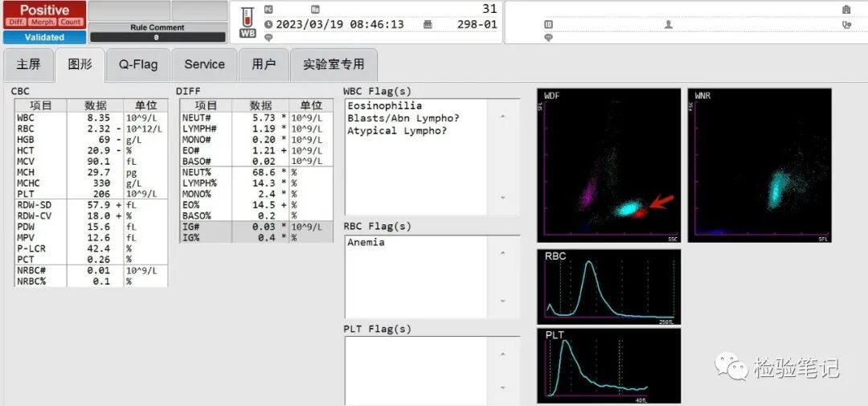Open the WNR scattergram

coord(759,165)
